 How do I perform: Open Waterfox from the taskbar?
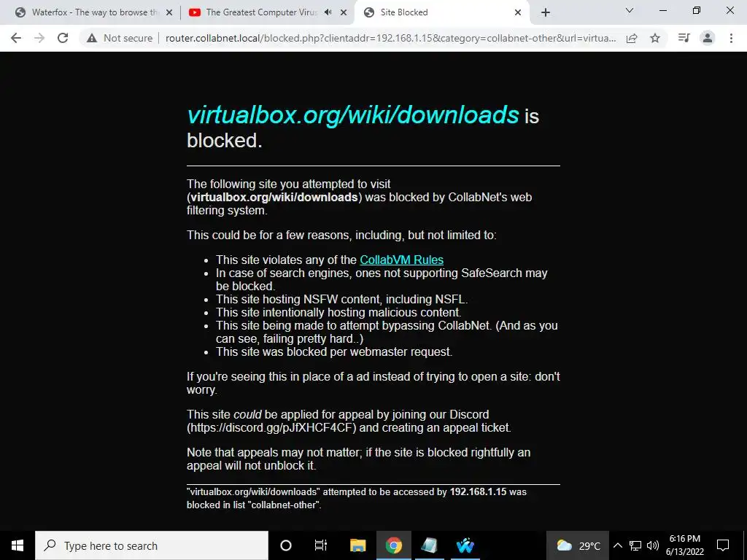(x=465, y=545)
